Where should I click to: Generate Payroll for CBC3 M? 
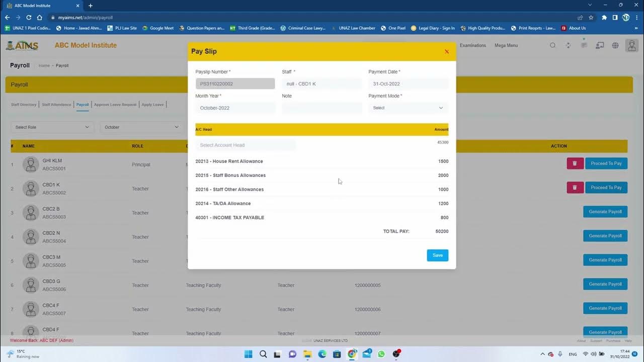(605, 260)
